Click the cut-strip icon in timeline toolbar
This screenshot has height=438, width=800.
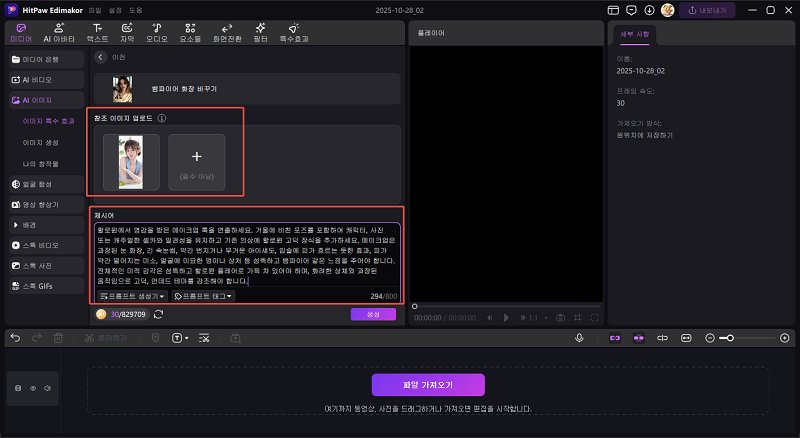pyautogui.click(x=204, y=338)
